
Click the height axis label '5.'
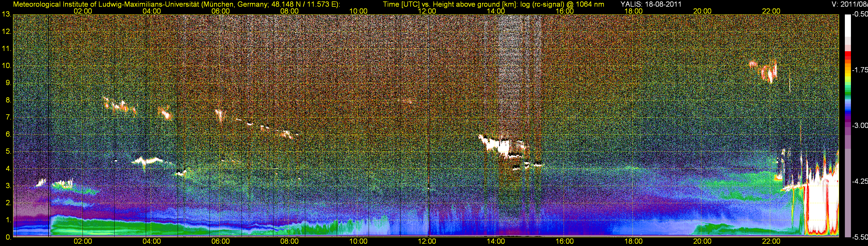(8, 152)
